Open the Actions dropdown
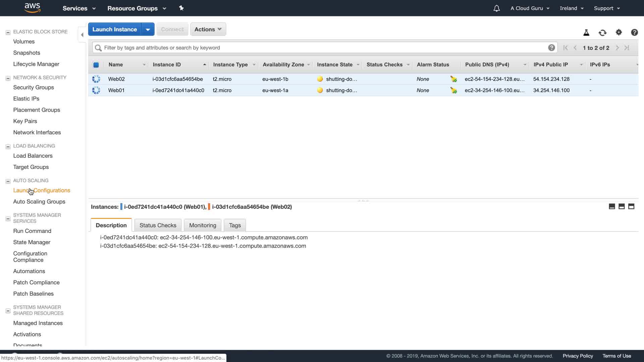The height and width of the screenshot is (362, 644). [x=208, y=29]
